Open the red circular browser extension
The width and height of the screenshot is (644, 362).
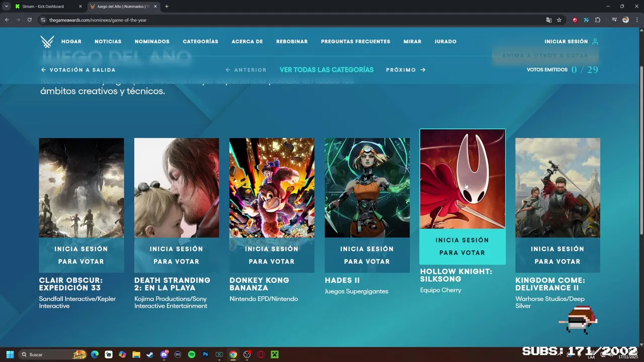tap(575, 20)
